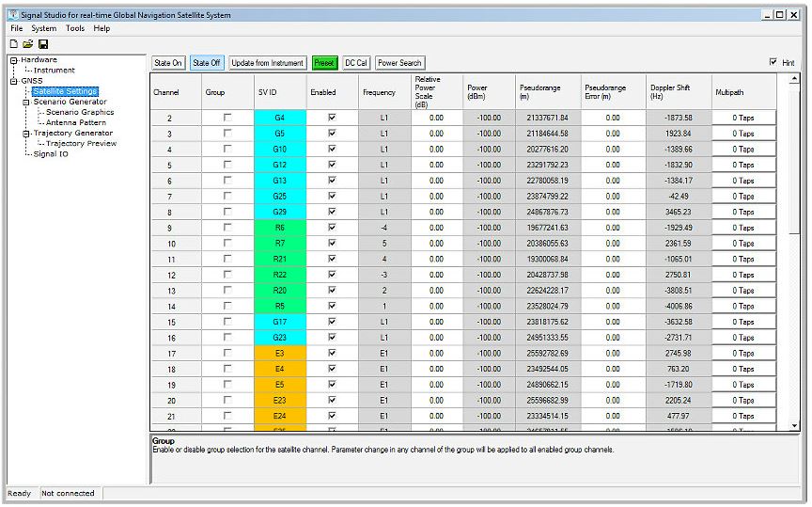Click the 0 Taps button for channel 10
Viewport: 812px width, 507px height.
(x=743, y=243)
